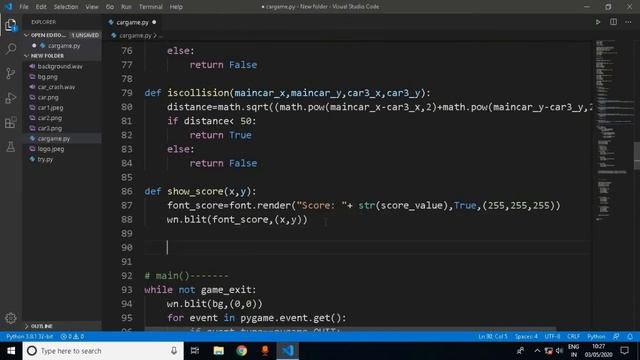Open the Manage gear settings
Viewport: 640px width, 360px height.
(11, 318)
